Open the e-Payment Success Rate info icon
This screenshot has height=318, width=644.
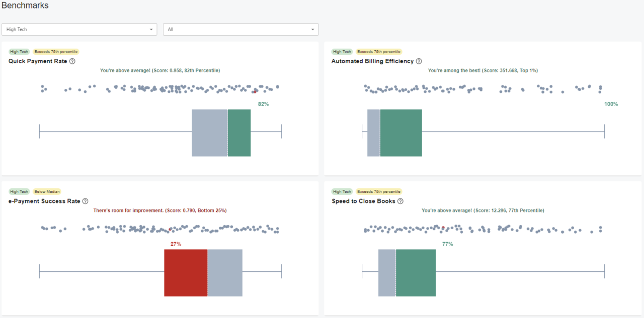click(85, 201)
